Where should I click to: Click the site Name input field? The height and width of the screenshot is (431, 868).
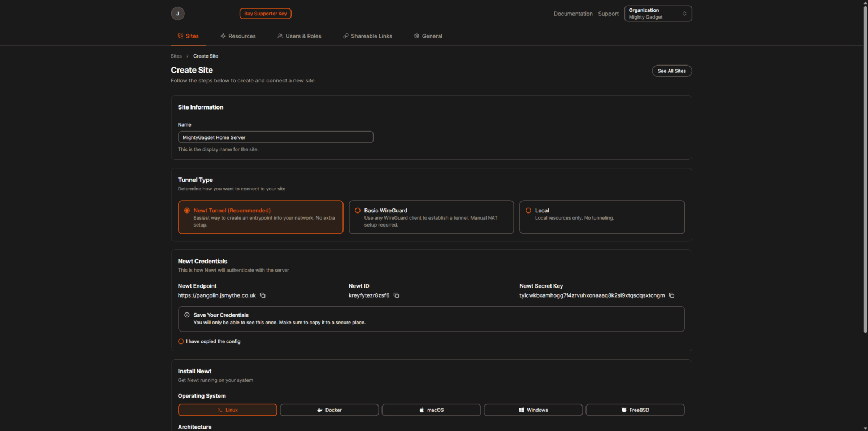pyautogui.click(x=275, y=137)
